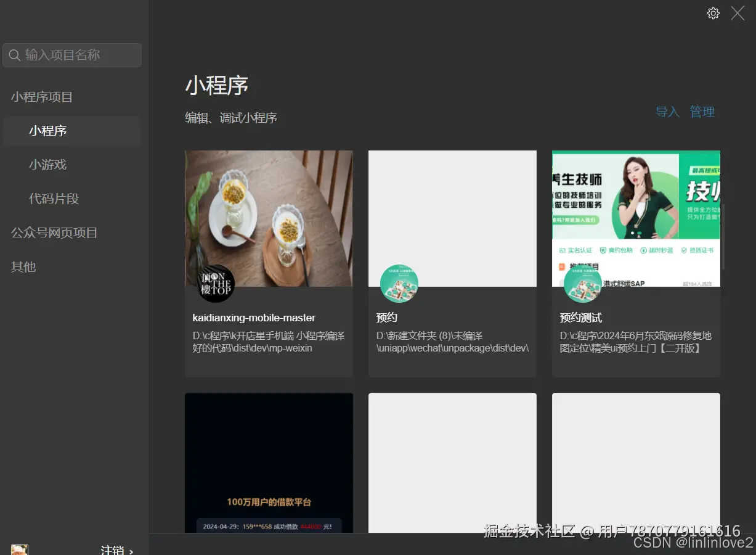Click the kaidianxing-mobile-master project title
This screenshot has width=756, height=555.
254,318
